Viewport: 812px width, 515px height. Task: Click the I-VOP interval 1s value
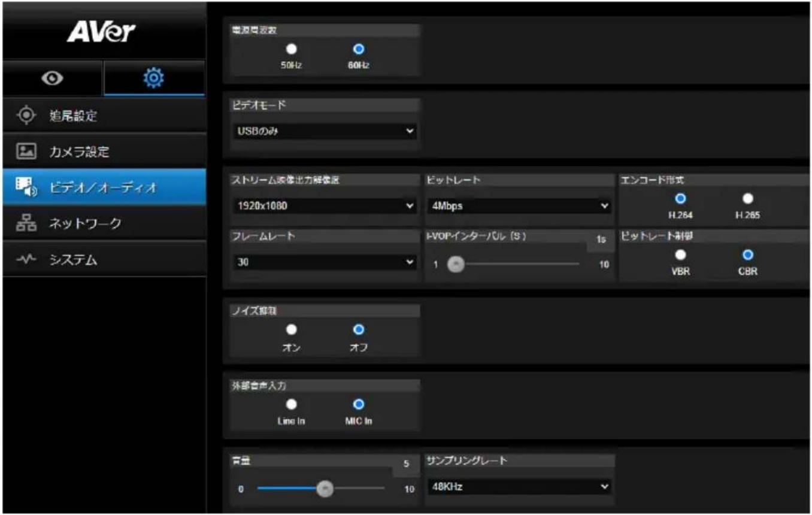601,239
